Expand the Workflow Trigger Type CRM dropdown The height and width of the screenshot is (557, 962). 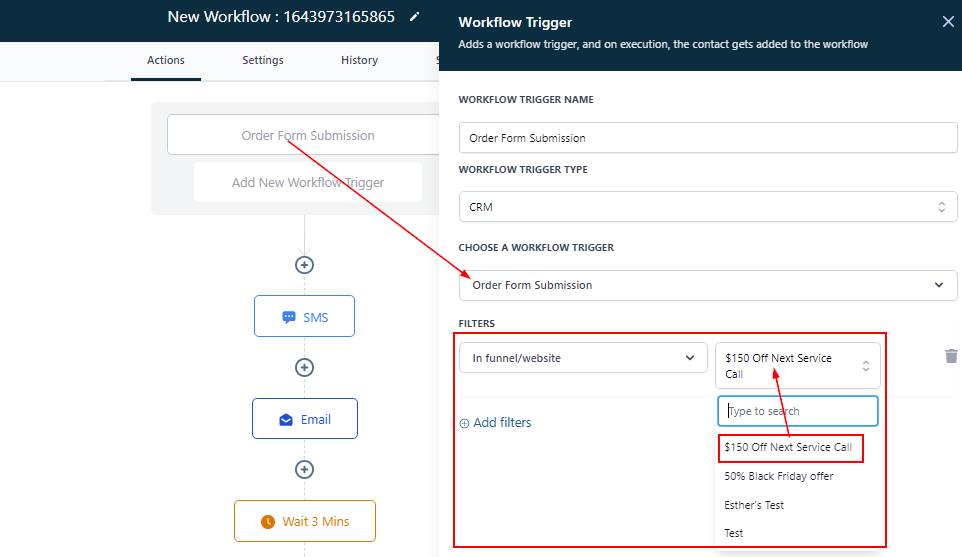point(708,207)
